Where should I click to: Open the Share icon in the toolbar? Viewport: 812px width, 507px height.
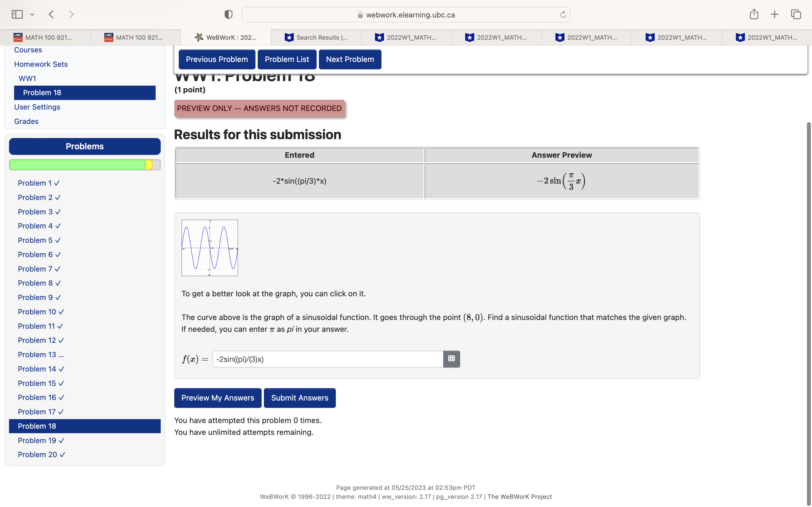[x=754, y=14]
